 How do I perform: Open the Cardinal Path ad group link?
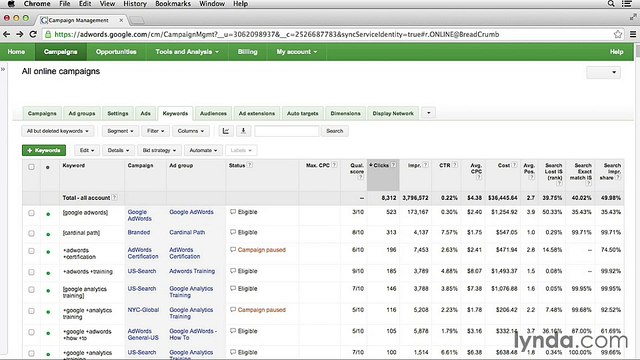pos(187,232)
